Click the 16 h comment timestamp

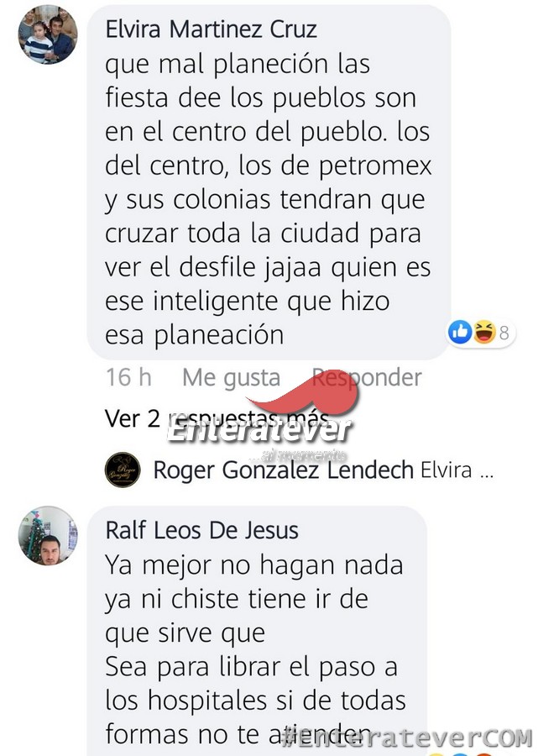(128, 377)
